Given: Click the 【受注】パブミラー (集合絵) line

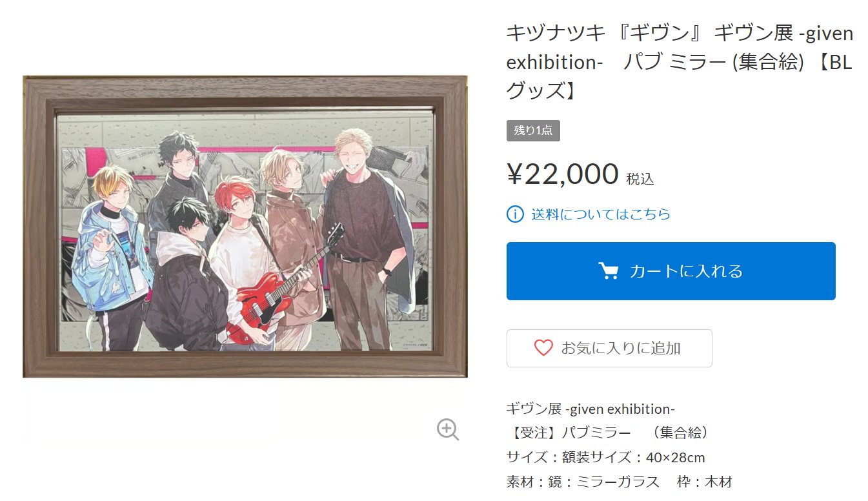Looking at the screenshot, I should (608, 433).
